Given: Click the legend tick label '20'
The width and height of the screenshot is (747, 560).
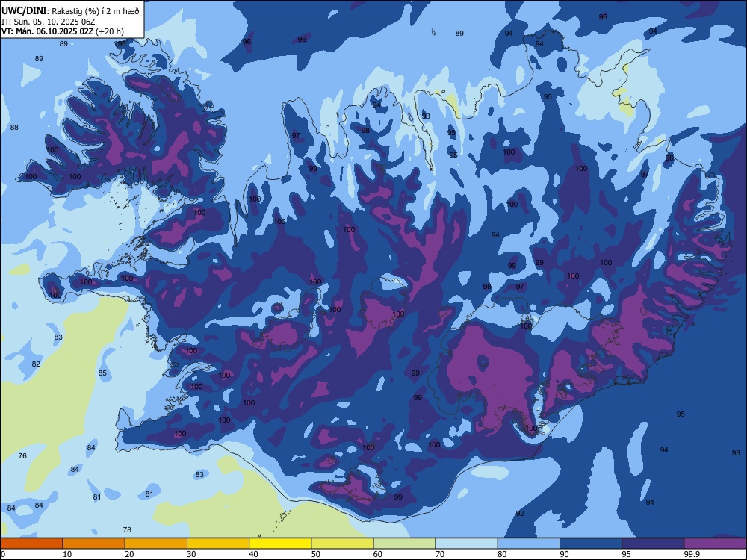Looking at the screenshot, I should coord(129,554).
